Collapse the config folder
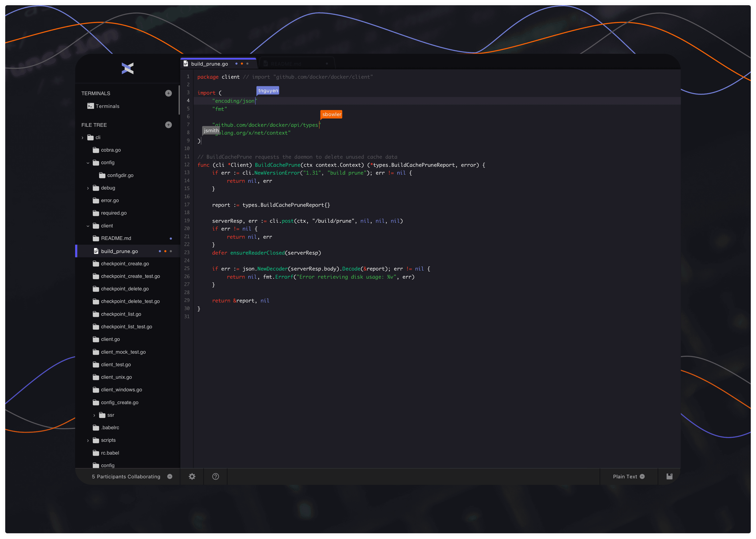The width and height of the screenshot is (756, 539). (88, 163)
